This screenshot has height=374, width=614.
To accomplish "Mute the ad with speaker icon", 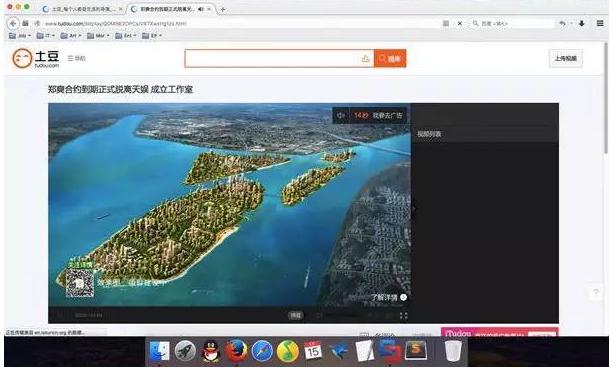I will tap(341, 115).
